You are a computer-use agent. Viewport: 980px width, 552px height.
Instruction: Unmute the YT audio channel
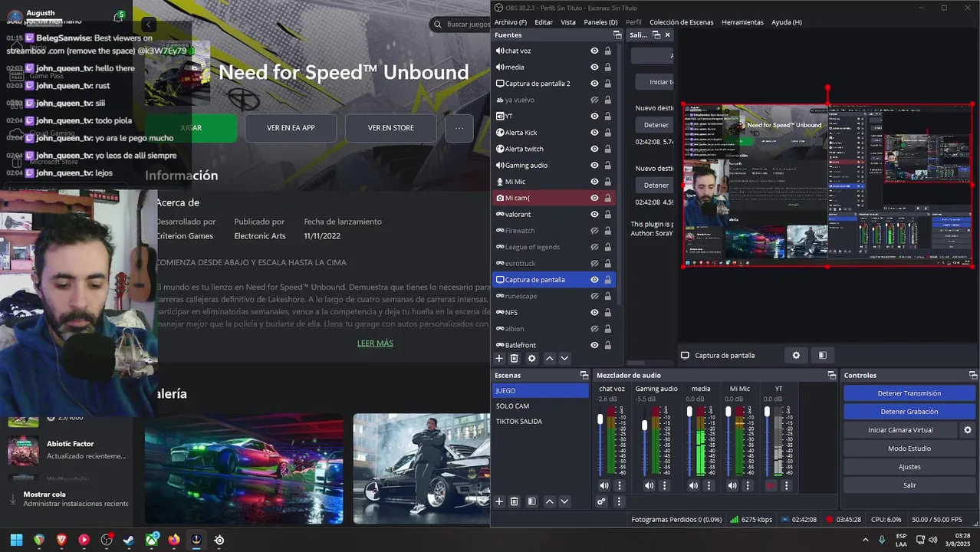tap(771, 485)
